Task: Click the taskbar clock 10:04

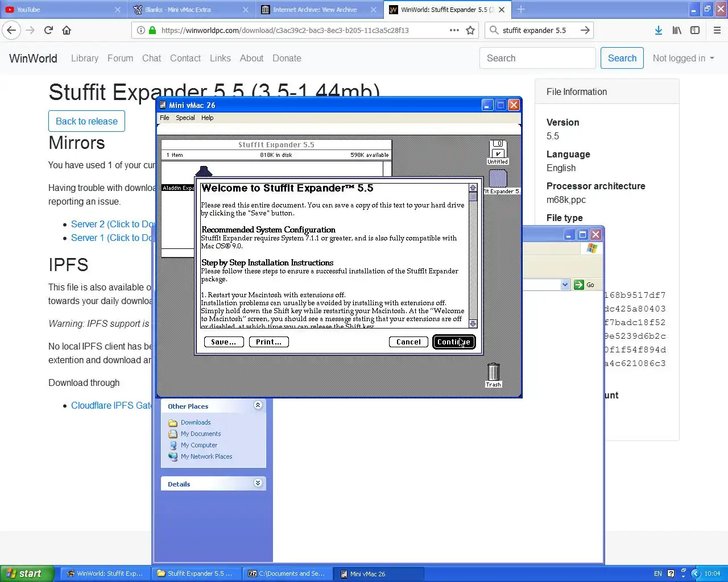Action: point(712,573)
